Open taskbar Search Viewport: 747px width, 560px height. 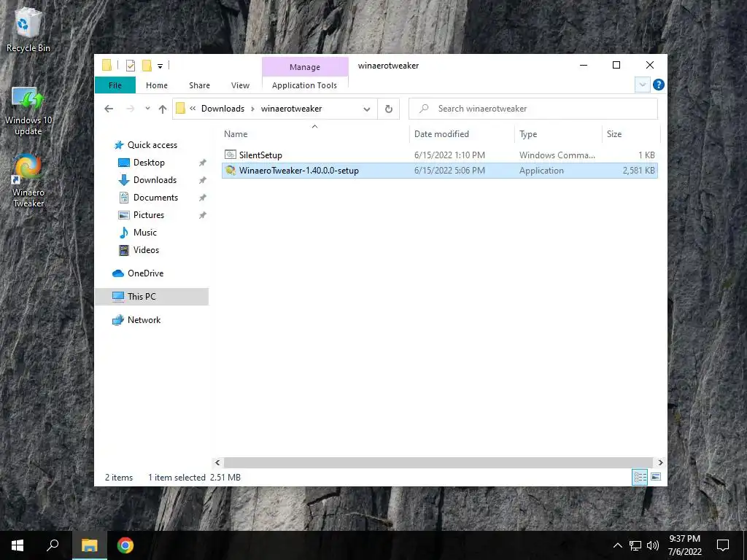[x=53, y=545]
